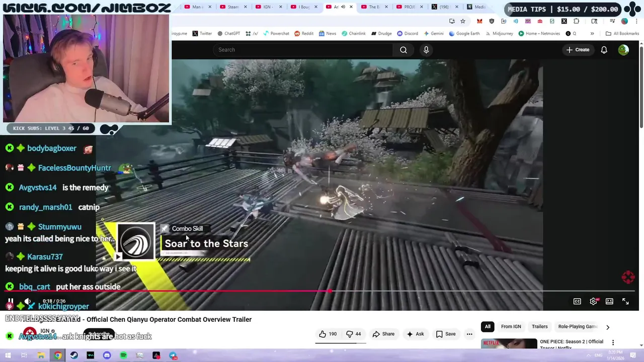Switch to theater mode
Image resolution: width=644 pixels, height=362 pixels.
pos(609,301)
